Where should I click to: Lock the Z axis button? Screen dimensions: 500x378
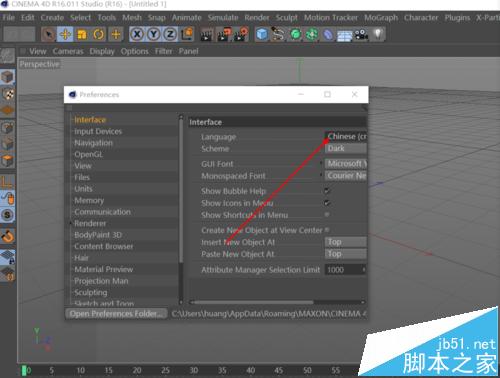click(170, 34)
